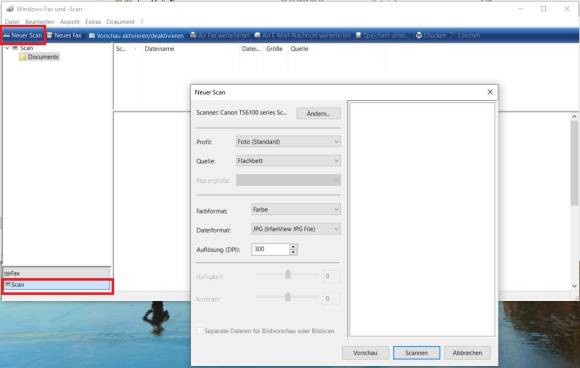
Task: Close the Neuer Scan dialog
Action: pyautogui.click(x=490, y=92)
